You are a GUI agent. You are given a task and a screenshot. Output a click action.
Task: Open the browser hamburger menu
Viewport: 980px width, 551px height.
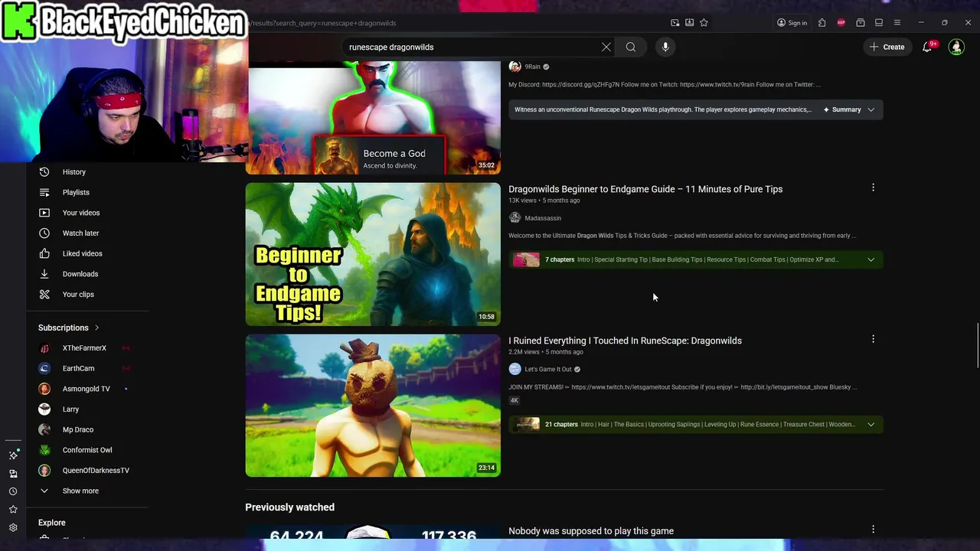click(897, 23)
